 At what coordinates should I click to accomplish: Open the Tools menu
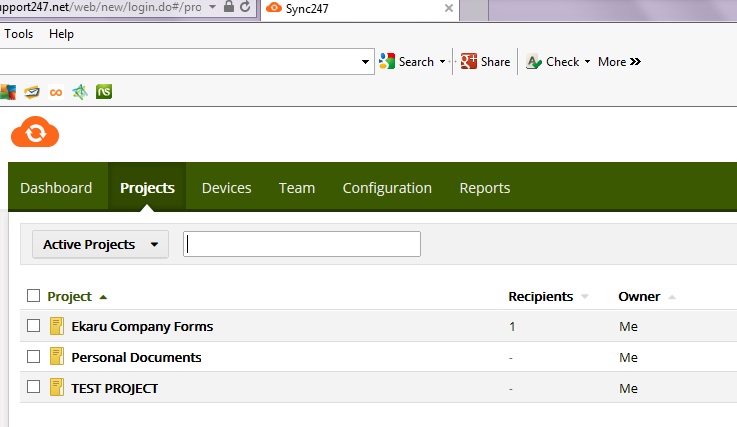point(19,34)
